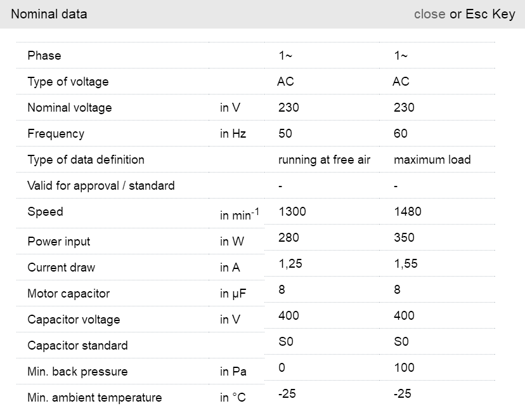Select the Nominal voltage row label
The image size is (525, 420).
coord(69,108)
